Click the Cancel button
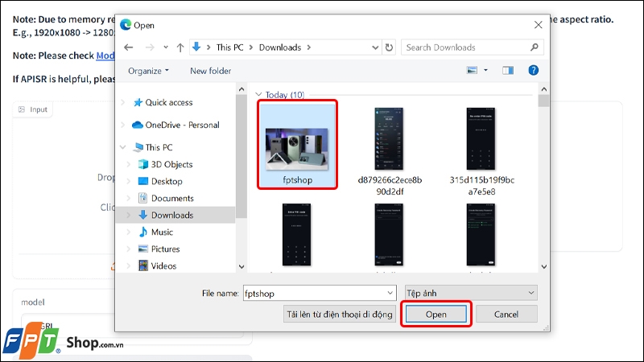 [x=506, y=315]
